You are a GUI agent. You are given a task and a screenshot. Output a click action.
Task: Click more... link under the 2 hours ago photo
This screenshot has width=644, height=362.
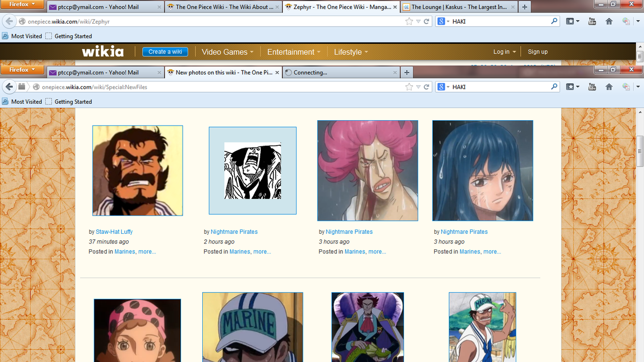pos(262,251)
